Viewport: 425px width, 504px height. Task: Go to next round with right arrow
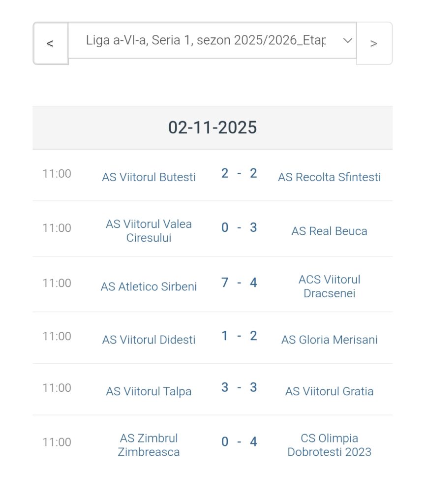(x=374, y=43)
